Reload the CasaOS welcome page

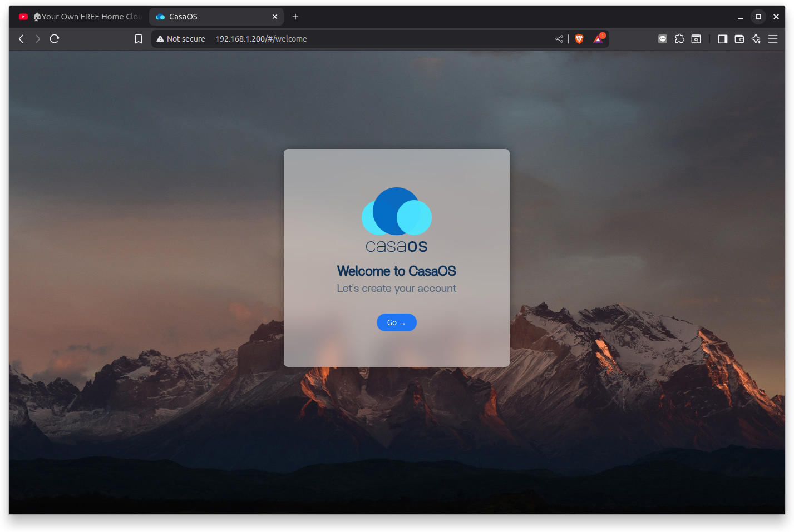click(x=55, y=39)
